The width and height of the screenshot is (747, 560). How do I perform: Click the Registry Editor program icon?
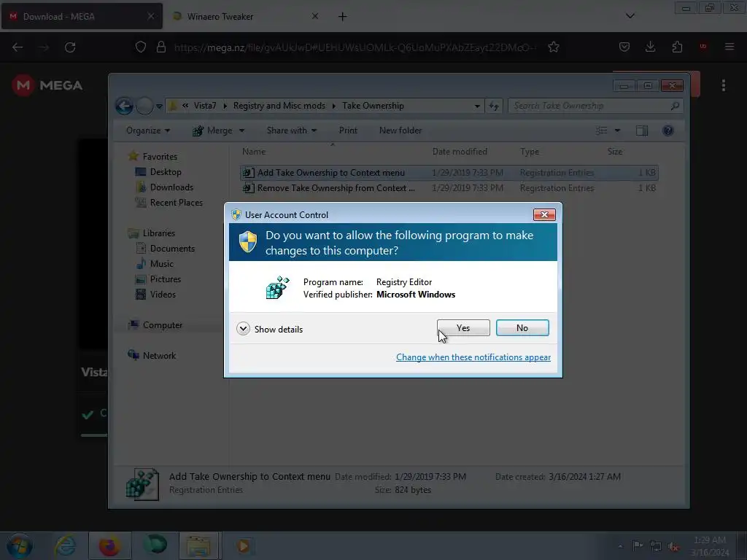[277, 287]
